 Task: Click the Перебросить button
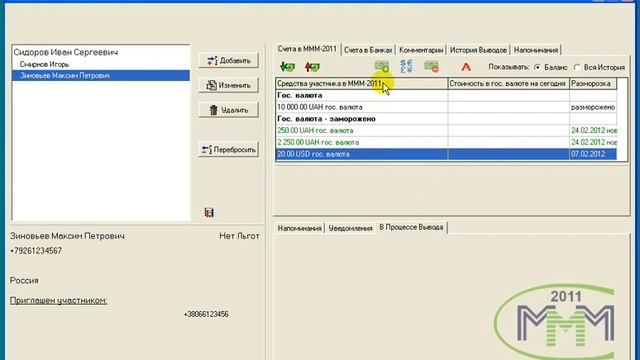[229, 150]
